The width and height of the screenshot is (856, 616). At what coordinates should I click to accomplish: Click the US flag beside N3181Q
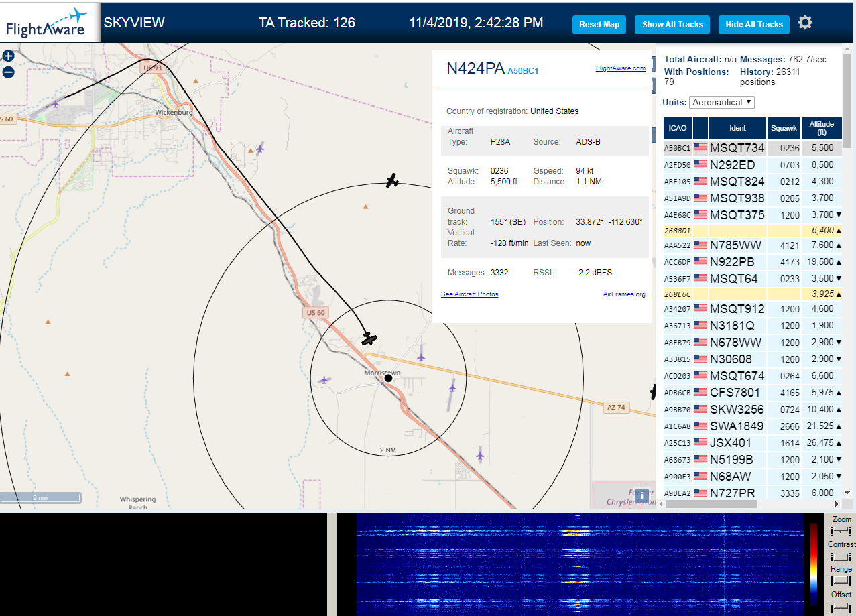[x=700, y=325]
